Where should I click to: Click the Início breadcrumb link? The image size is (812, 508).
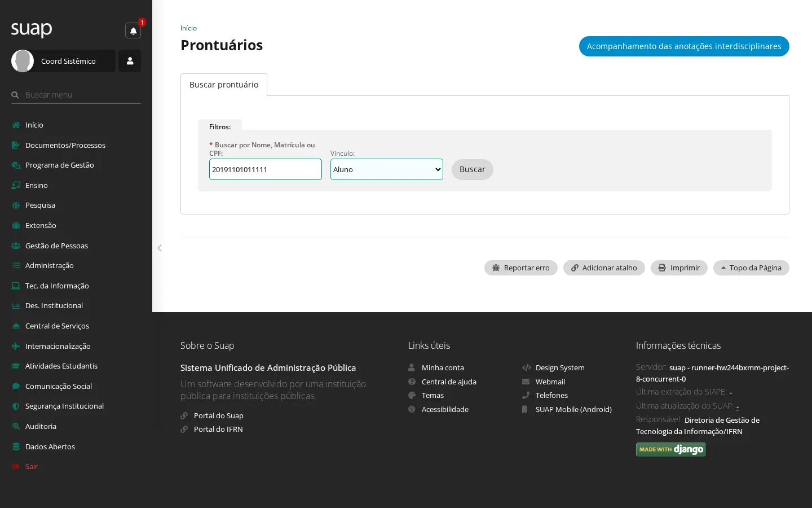188,28
